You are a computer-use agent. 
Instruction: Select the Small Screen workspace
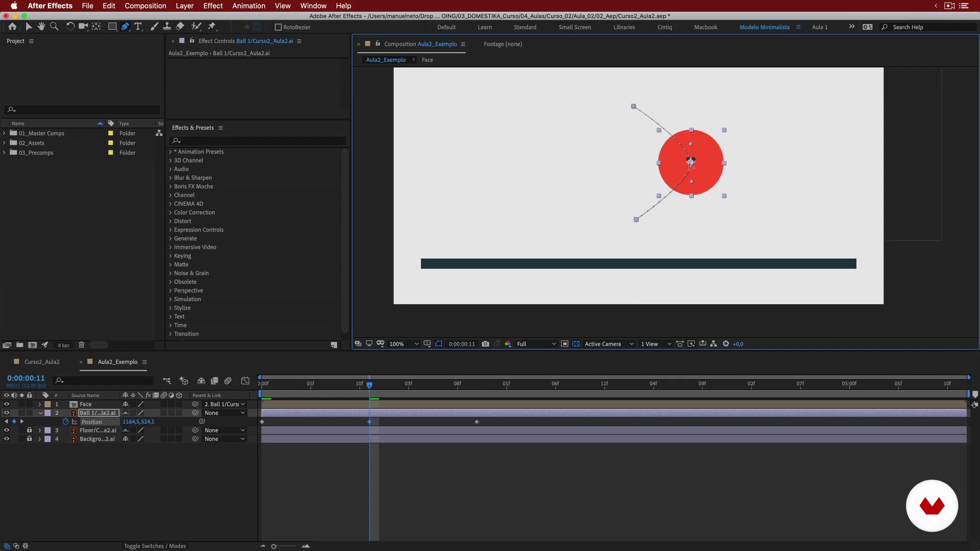coord(575,27)
